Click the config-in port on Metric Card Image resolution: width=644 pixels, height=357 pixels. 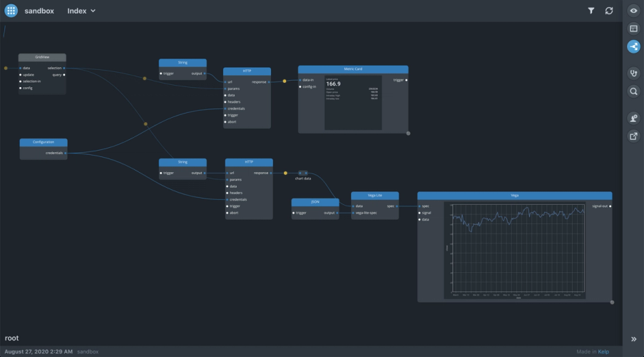300,87
